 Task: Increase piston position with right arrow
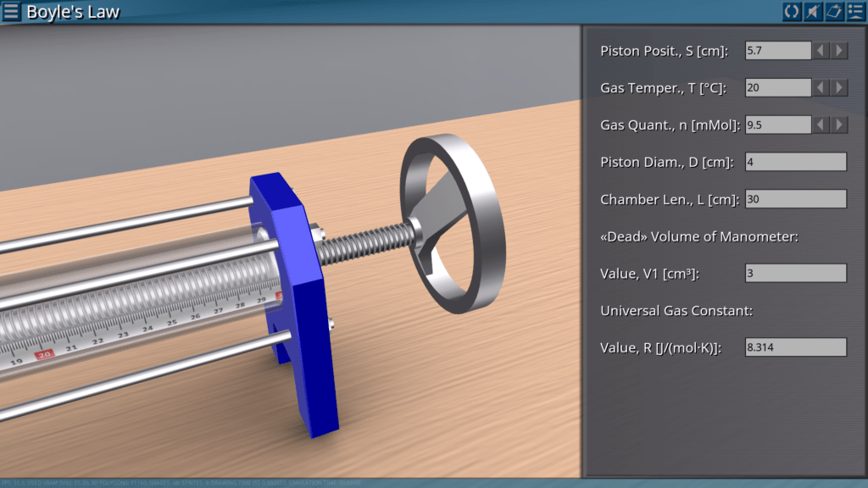click(839, 51)
